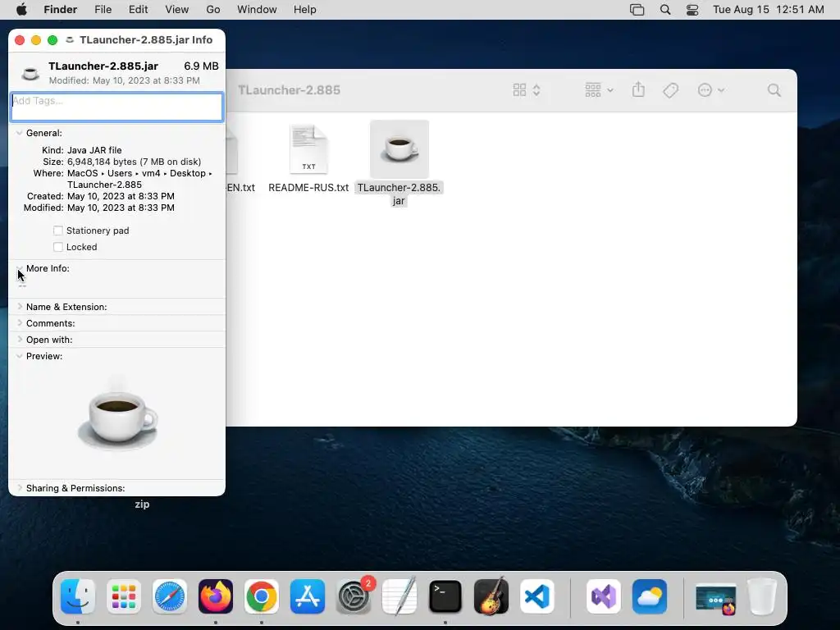Launch Safari from the Dock
Viewport: 840px width, 630px height.
point(170,596)
